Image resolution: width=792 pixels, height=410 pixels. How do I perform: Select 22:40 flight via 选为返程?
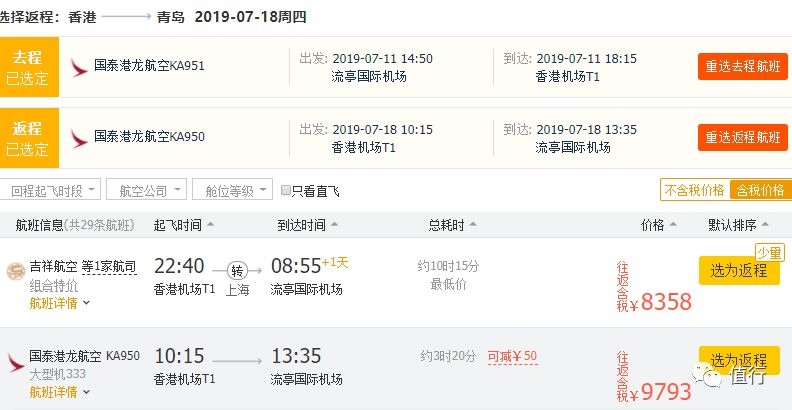pos(739,270)
